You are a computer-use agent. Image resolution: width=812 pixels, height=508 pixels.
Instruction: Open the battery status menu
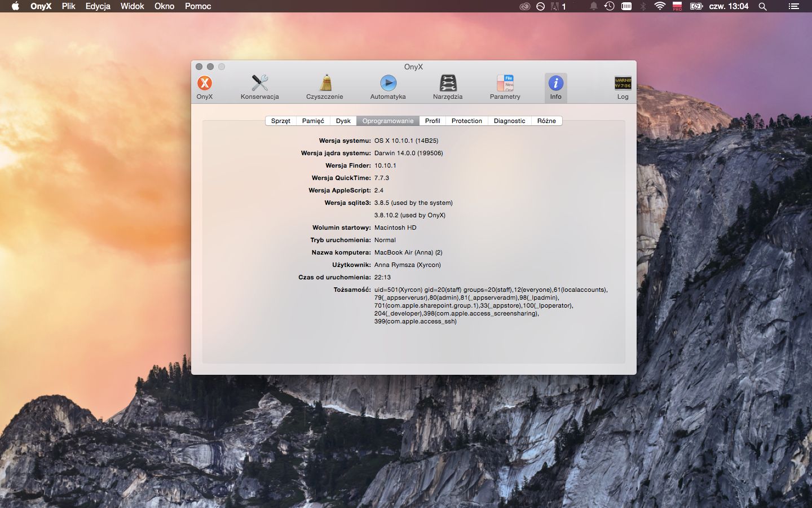click(x=696, y=6)
